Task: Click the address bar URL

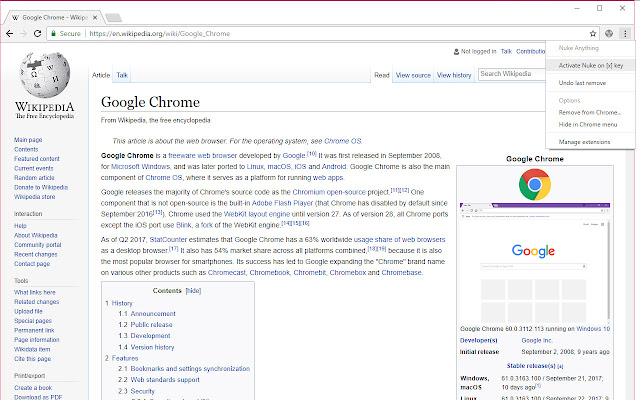Action: point(160,33)
